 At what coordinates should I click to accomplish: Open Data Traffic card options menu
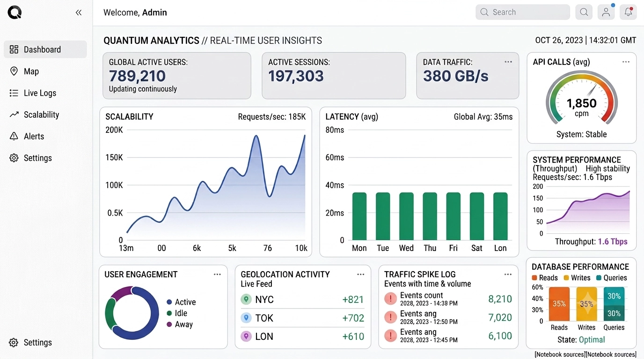(508, 62)
